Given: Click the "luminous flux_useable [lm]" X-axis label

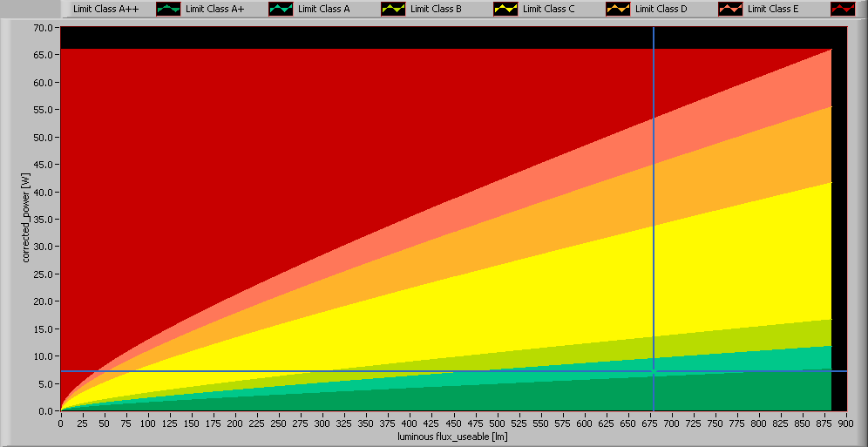Looking at the screenshot, I should (x=452, y=437).
